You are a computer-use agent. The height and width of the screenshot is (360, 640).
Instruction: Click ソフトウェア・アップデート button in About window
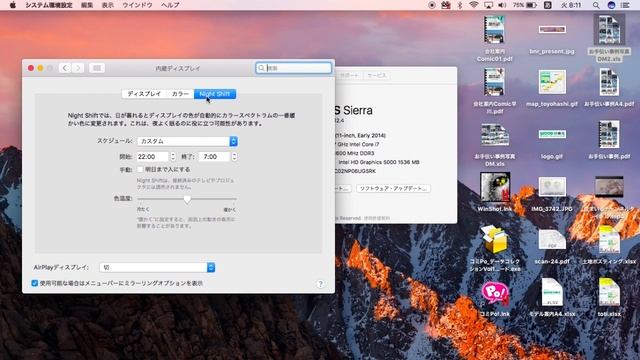[x=393, y=189]
